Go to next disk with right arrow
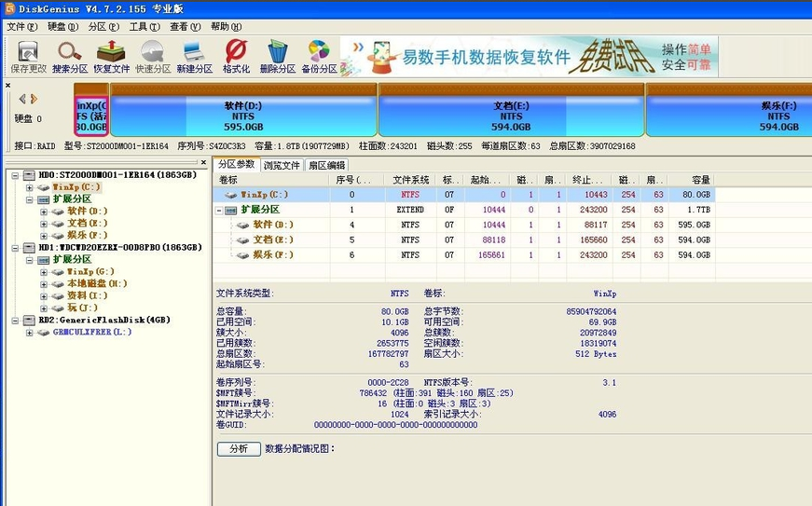Image resolution: width=812 pixels, height=506 pixels. coord(34,99)
